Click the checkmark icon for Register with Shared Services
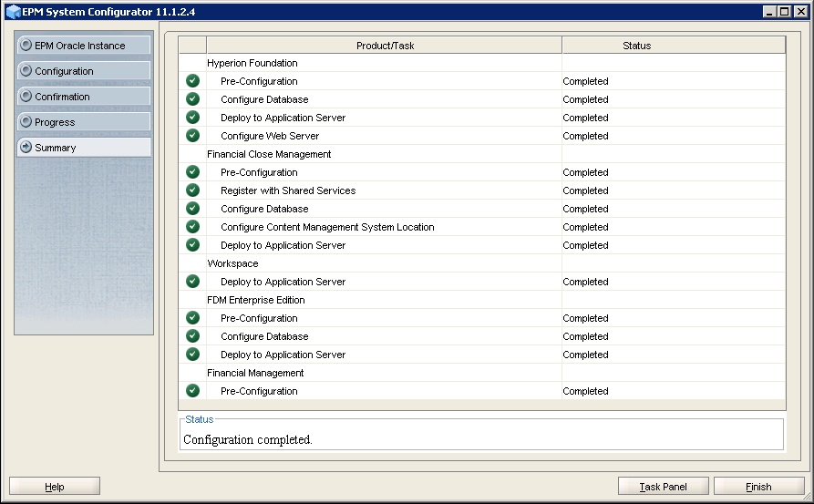 tap(192, 190)
